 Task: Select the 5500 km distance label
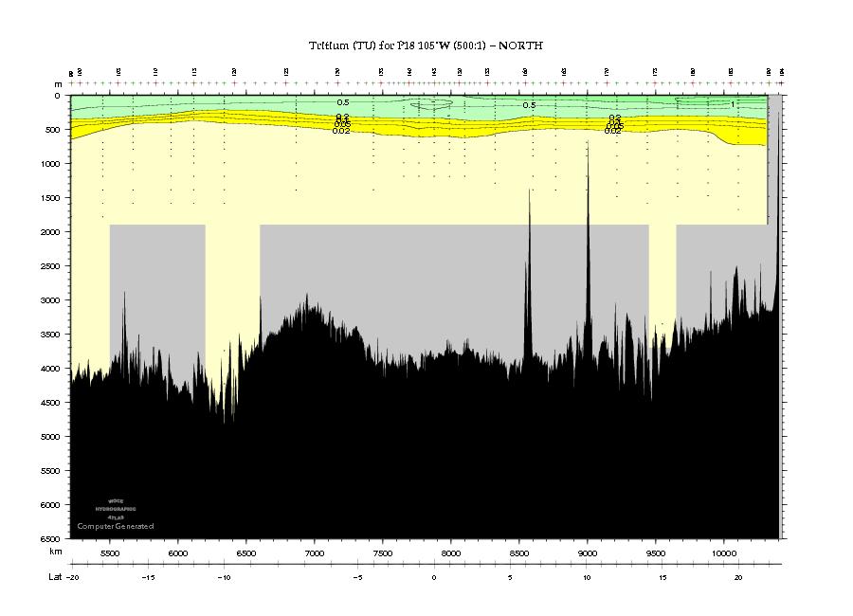(x=110, y=553)
